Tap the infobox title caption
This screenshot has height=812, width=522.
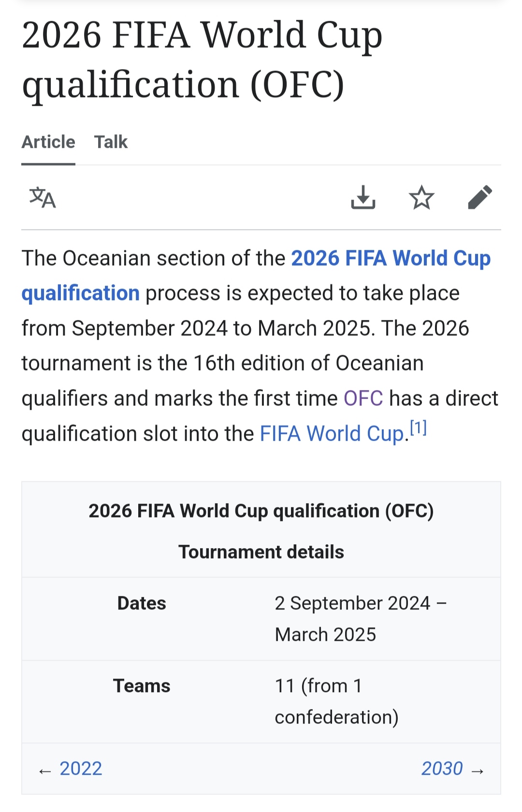[261, 511]
